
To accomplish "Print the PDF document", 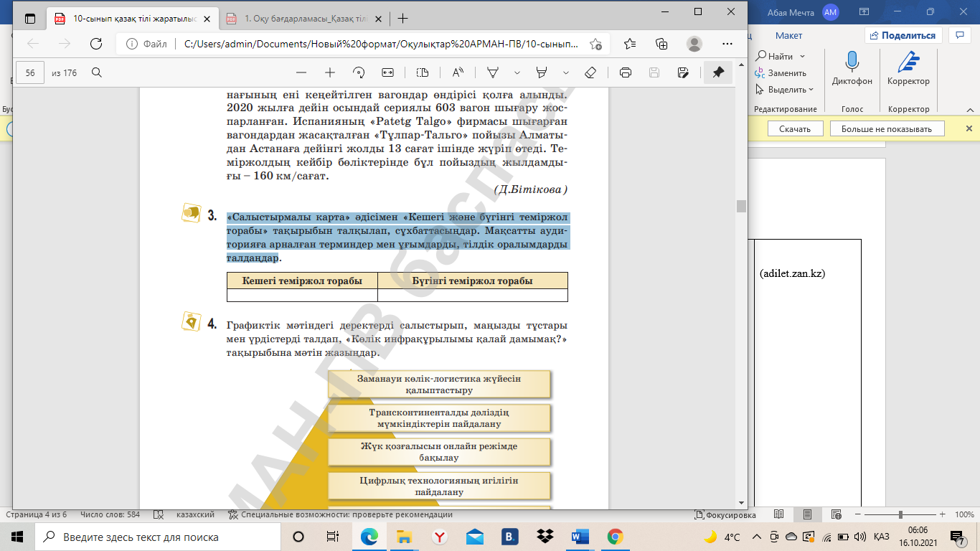I will click(625, 72).
